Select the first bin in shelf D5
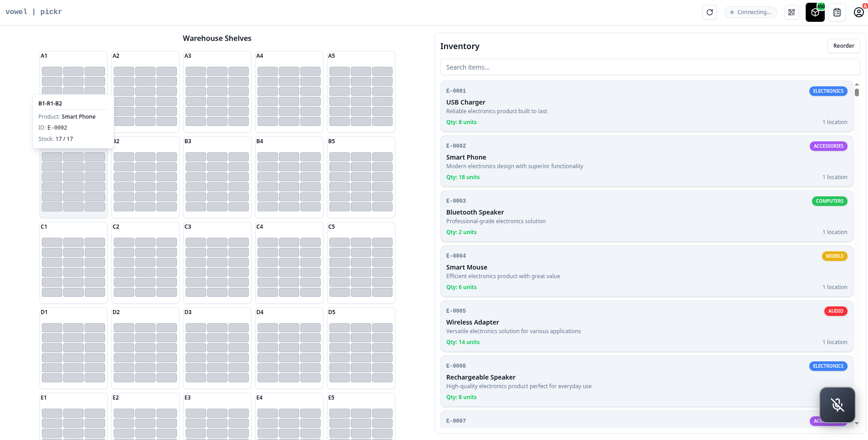The width and height of the screenshot is (868, 440). pyautogui.click(x=339, y=328)
